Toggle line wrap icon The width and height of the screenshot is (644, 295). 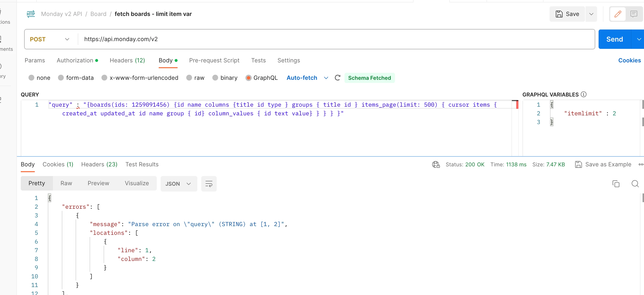point(209,184)
